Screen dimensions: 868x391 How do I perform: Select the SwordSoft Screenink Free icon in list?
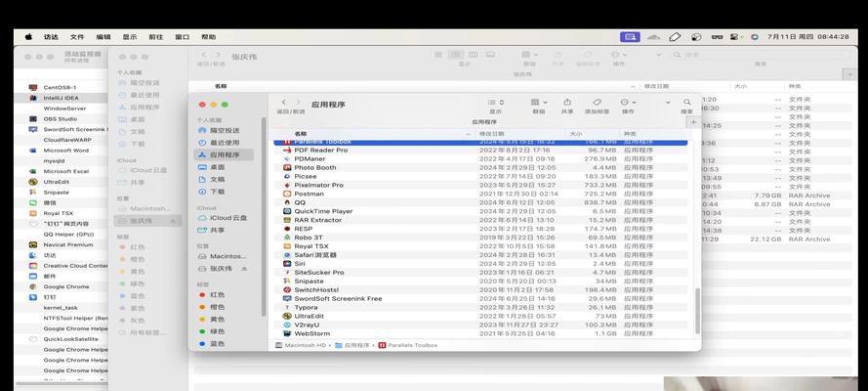pyautogui.click(x=287, y=298)
